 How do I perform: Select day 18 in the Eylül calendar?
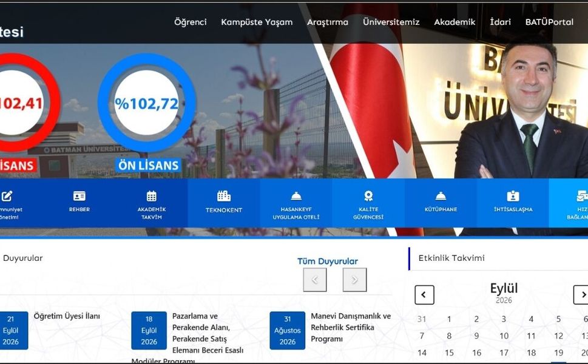531,353
